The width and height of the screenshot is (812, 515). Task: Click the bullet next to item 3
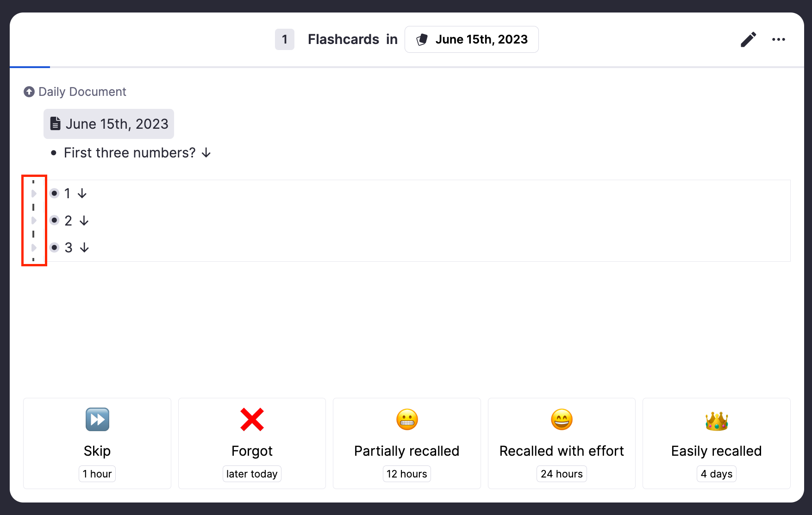(55, 247)
